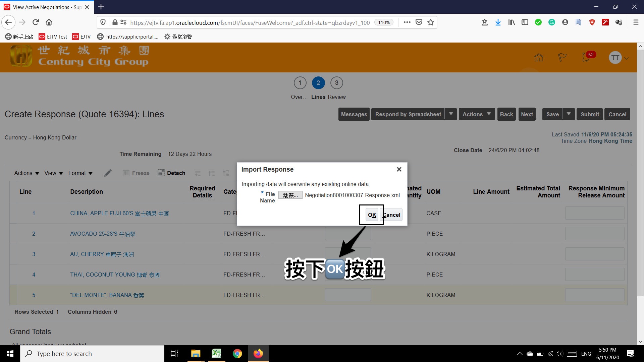Viewport: 644px width, 362px height.
Task: Open Task View on the taskbar
Action: (x=174, y=354)
